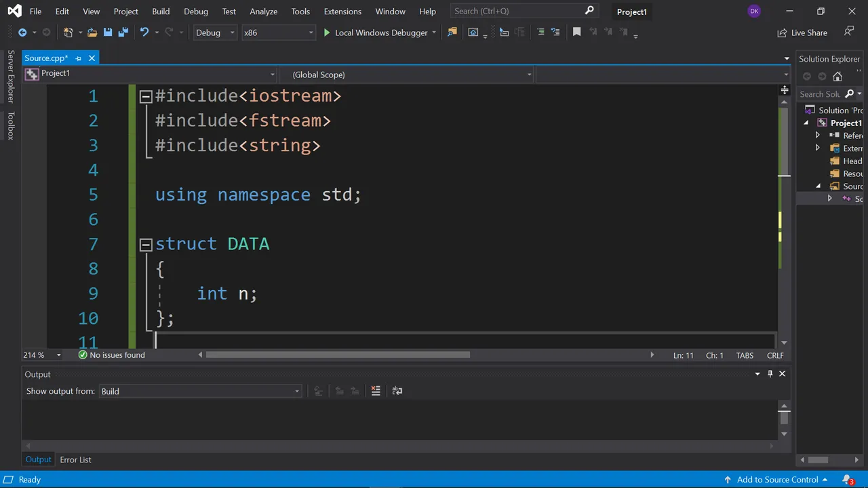This screenshot has width=868, height=488.
Task: Open the Analyze menu
Action: point(263,12)
